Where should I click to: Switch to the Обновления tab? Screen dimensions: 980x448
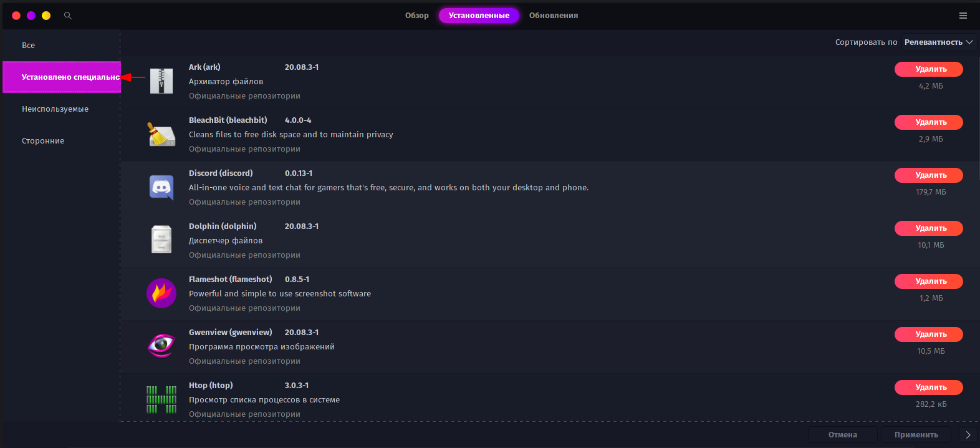pyautogui.click(x=554, y=16)
